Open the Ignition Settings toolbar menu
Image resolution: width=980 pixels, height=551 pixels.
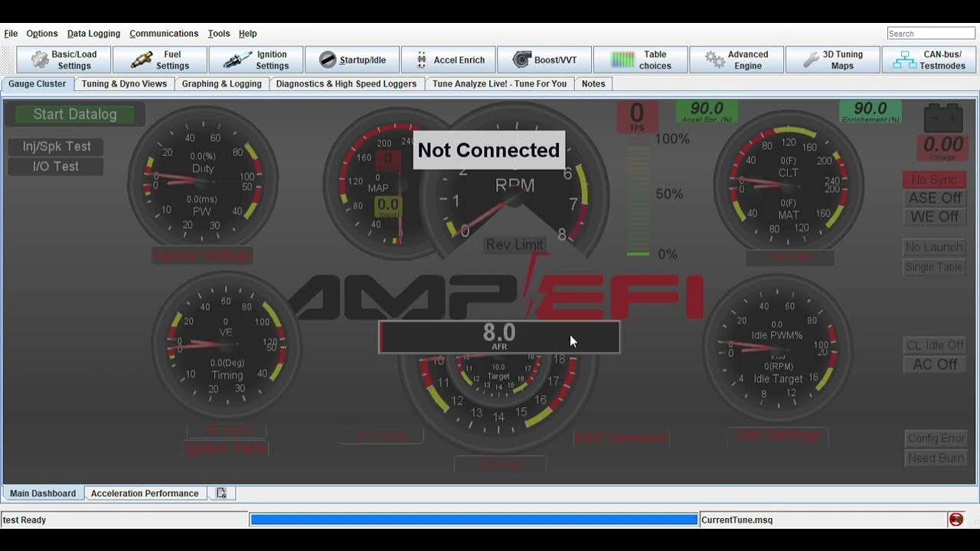[x=256, y=60]
